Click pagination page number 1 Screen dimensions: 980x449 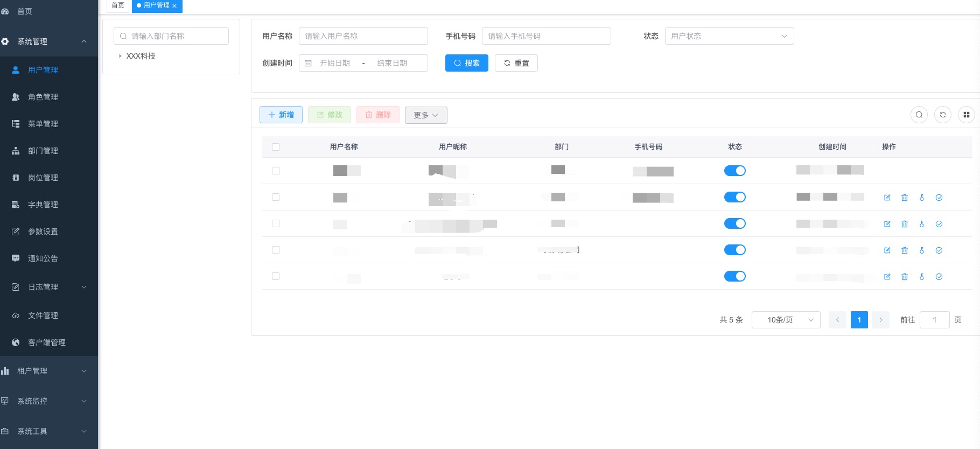click(859, 320)
